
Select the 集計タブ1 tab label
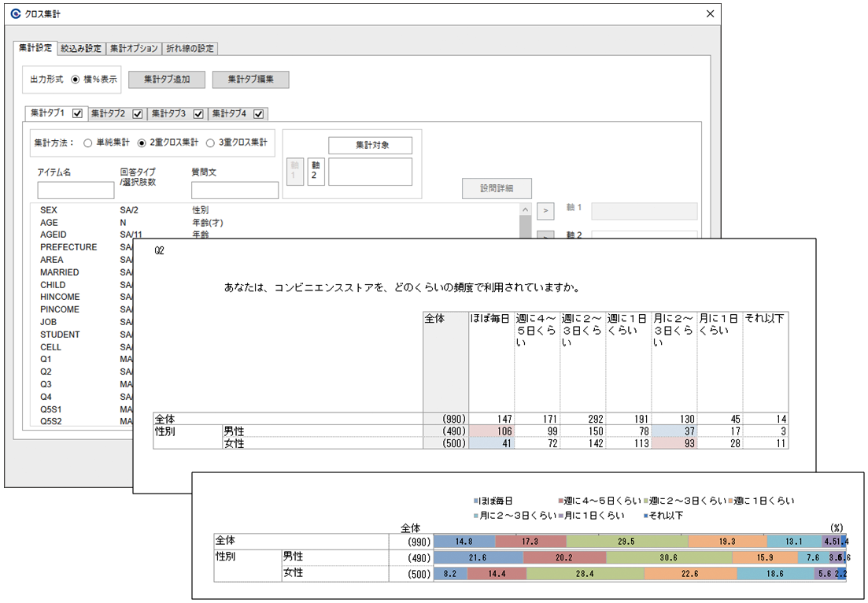47,113
